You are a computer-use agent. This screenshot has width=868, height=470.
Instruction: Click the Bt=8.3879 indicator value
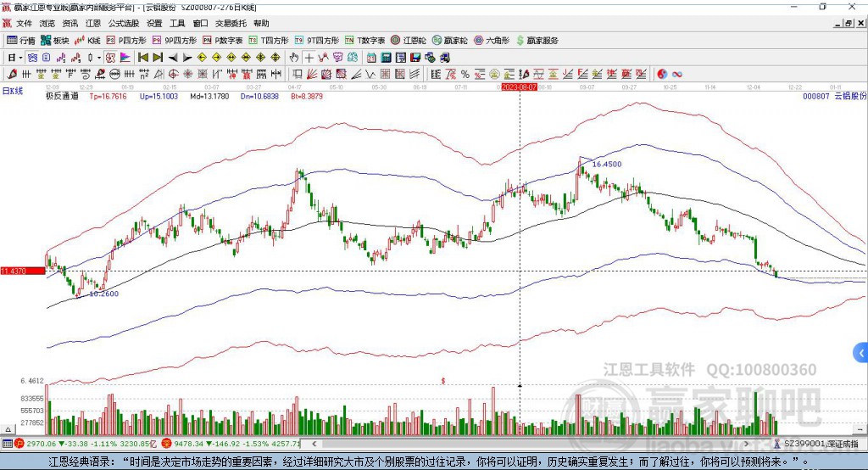307,96
